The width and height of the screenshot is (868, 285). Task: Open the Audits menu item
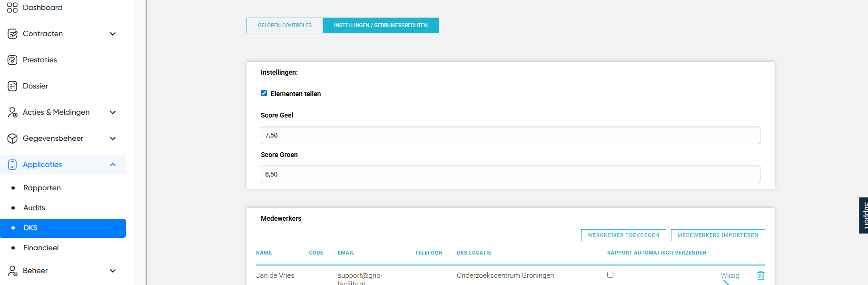[x=34, y=208]
